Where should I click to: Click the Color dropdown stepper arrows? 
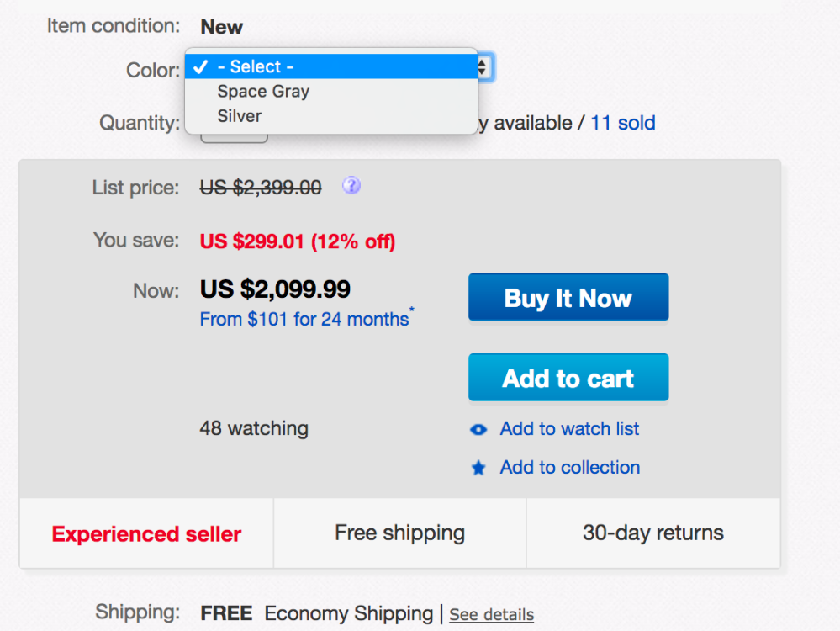tap(483, 67)
